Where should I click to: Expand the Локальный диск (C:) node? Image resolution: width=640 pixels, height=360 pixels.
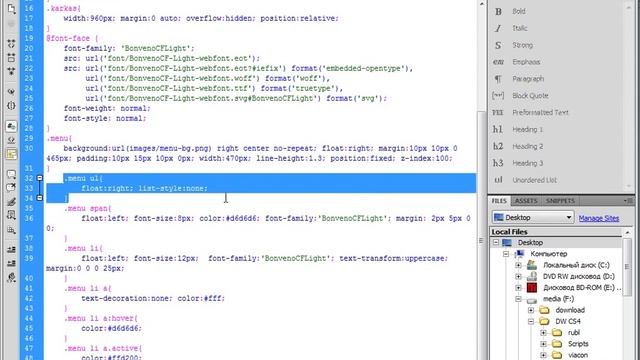518,265
